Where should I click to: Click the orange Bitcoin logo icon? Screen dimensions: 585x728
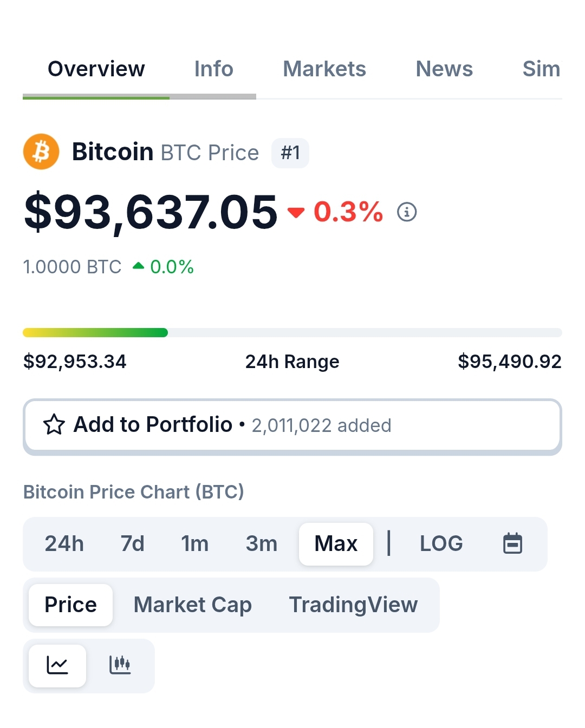41,152
